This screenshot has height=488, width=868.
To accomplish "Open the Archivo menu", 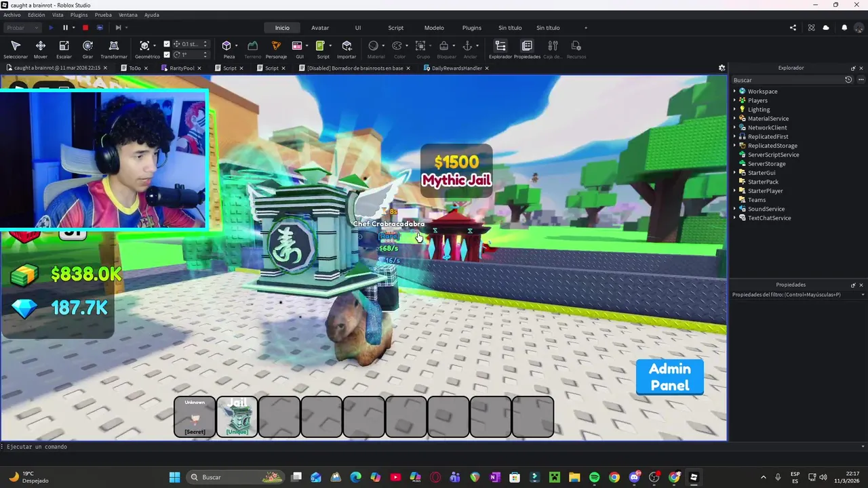I will [12, 15].
